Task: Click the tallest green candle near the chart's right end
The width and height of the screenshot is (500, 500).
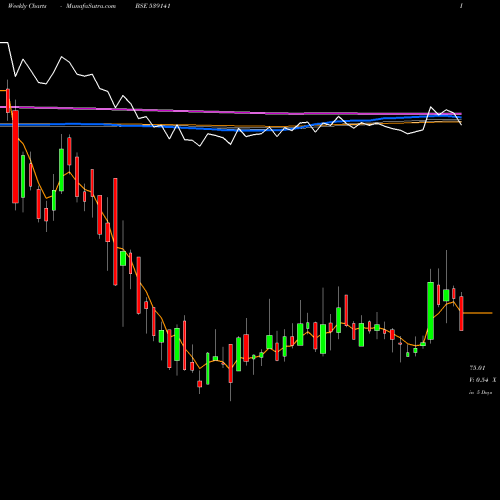Action: (x=431, y=311)
